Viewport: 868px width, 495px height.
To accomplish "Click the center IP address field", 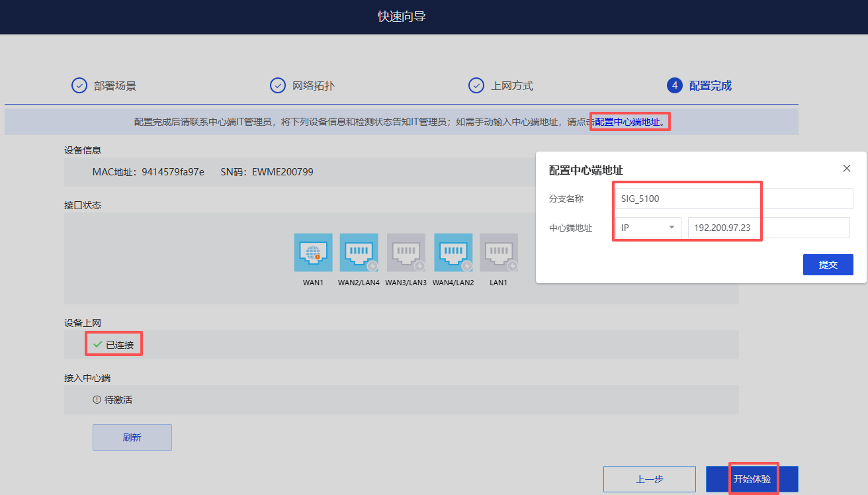I will [x=768, y=228].
